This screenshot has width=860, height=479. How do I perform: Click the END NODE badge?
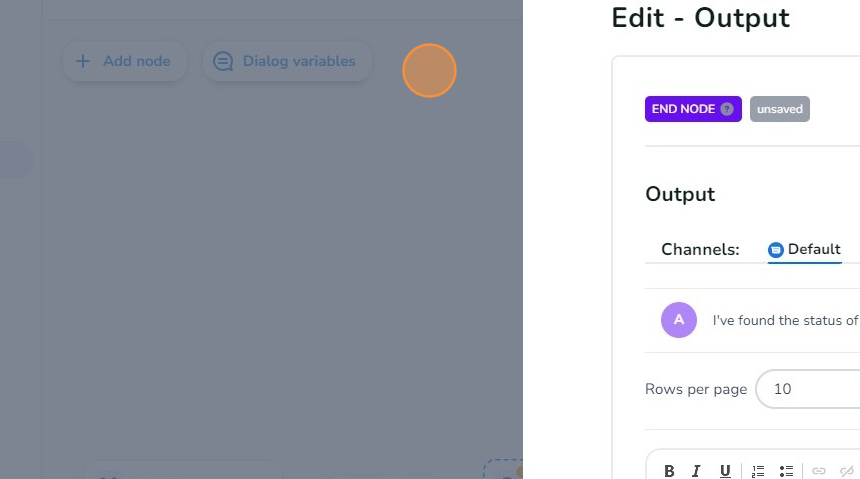coord(684,109)
